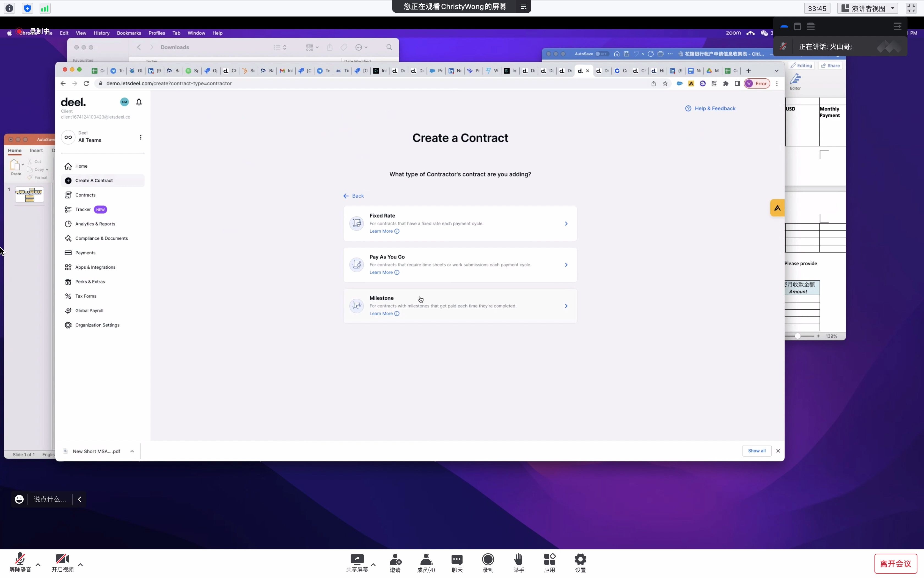Open Chrome extensions puzzle icon
Image resolution: width=924 pixels, height=578 pixels.
click(725, 84)
